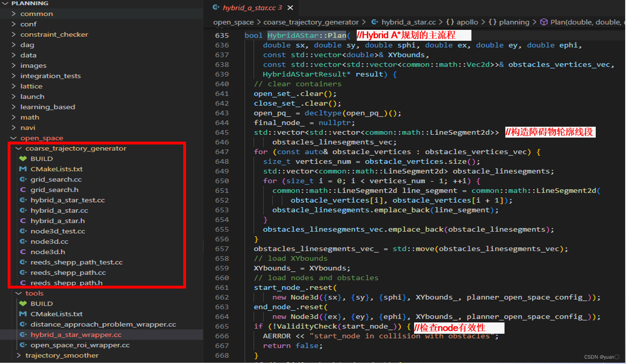Close the hybrid_a_star.cc editor tab

(x=290, y=8)
